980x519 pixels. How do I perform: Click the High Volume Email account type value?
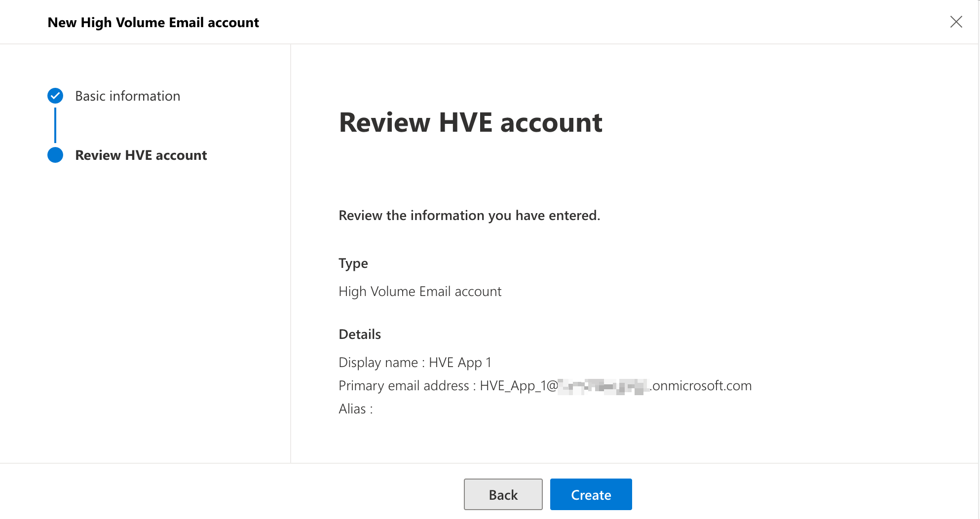419,292
